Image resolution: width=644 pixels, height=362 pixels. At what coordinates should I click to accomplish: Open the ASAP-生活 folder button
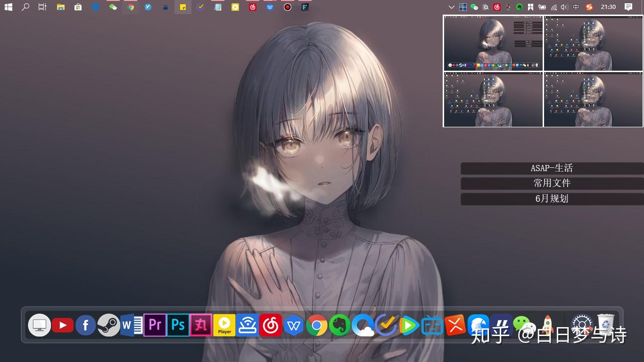[x=552, y=168]
